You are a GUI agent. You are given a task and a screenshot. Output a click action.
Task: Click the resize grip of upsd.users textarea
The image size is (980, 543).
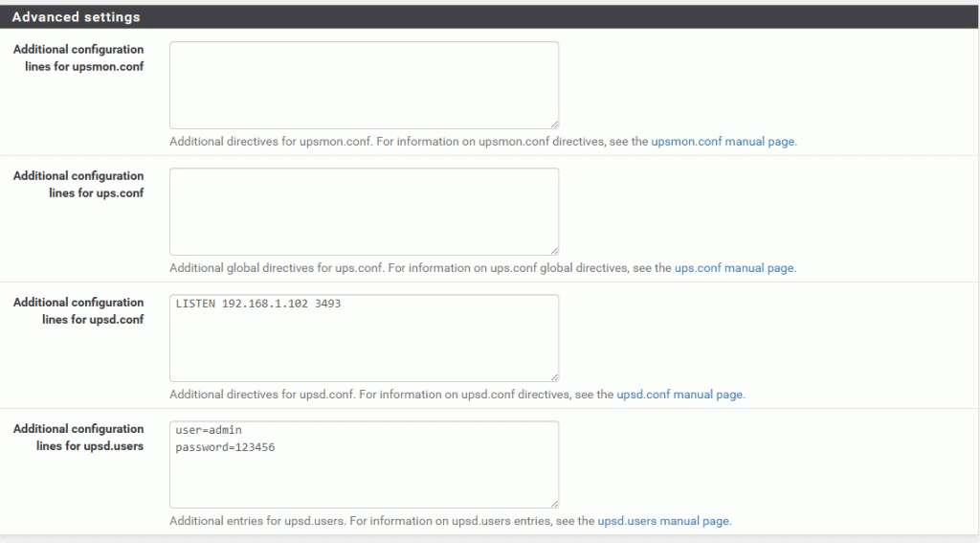pyautogui.click(x=554, y=504)
